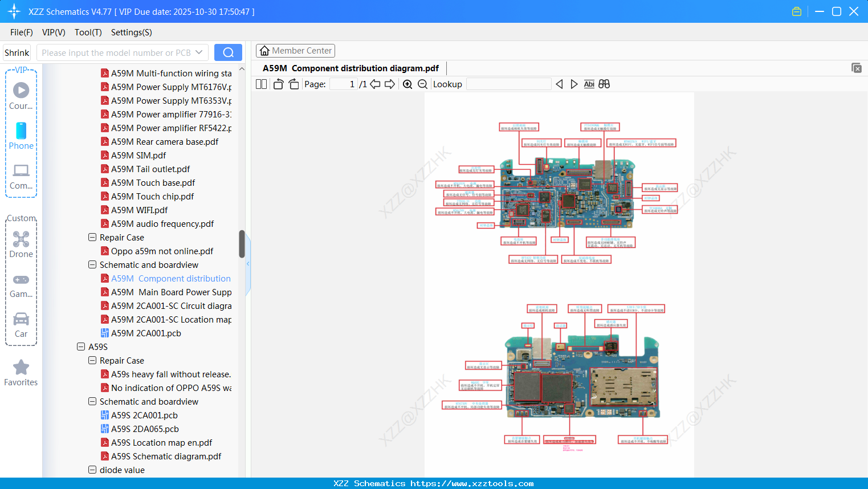Viewport: 868px width, 489px height.
Task: Collapse Schematic and boardview under A59M
Action: (92, 264)
